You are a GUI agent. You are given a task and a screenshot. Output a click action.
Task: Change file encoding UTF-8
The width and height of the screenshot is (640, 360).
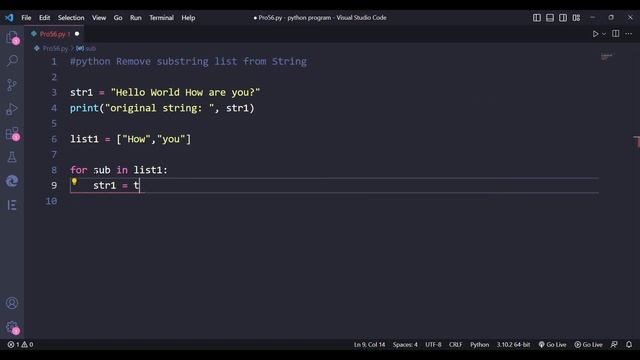(x=433, y=344)
